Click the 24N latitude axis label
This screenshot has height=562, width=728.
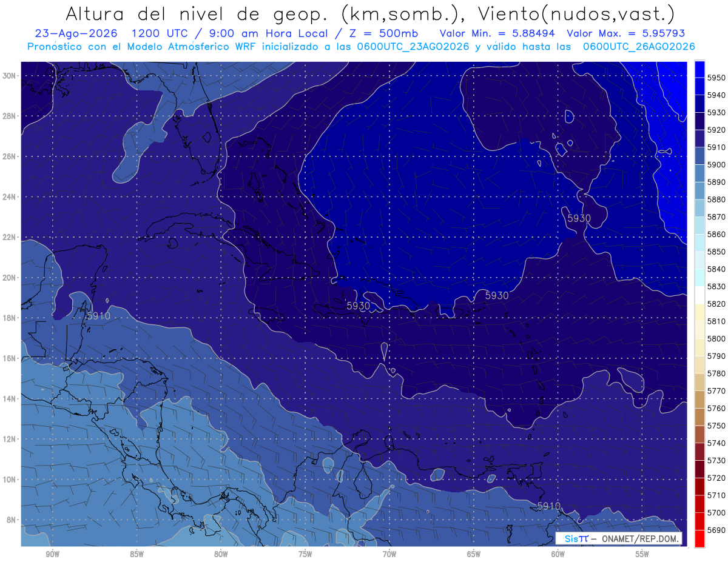[10, 196]
